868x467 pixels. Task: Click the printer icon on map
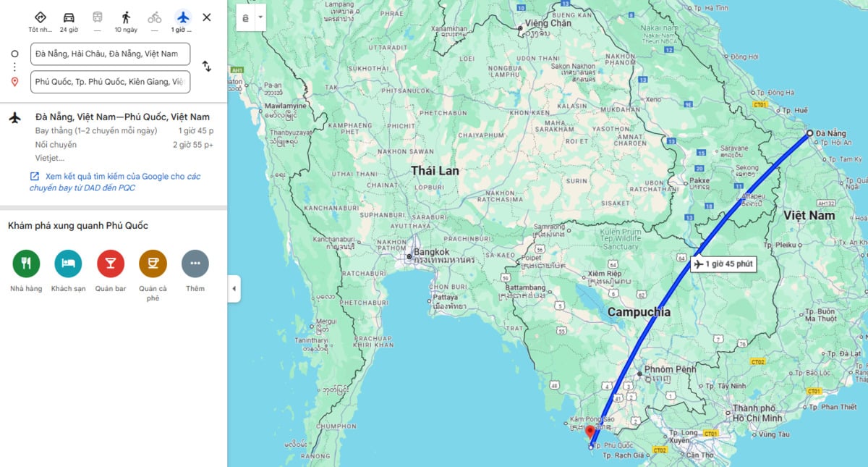246,18
